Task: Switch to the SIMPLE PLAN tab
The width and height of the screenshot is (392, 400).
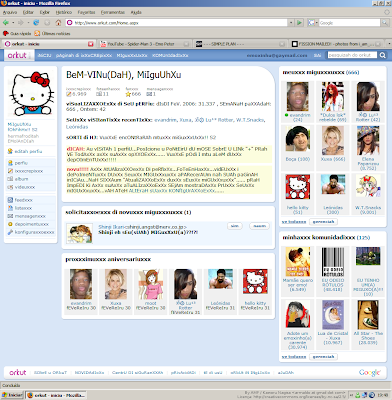Action: [x=241, y=44]
